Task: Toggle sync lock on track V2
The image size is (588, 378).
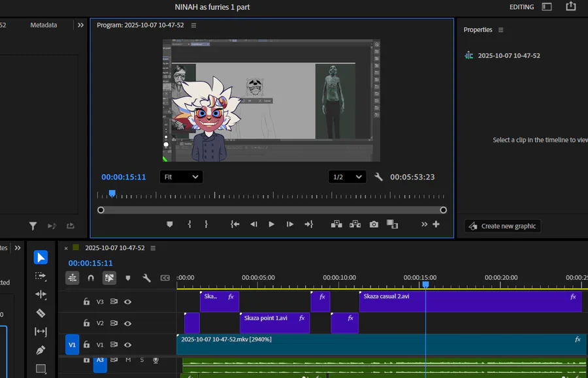Action: pyautogui.click(x=114, y=323)
